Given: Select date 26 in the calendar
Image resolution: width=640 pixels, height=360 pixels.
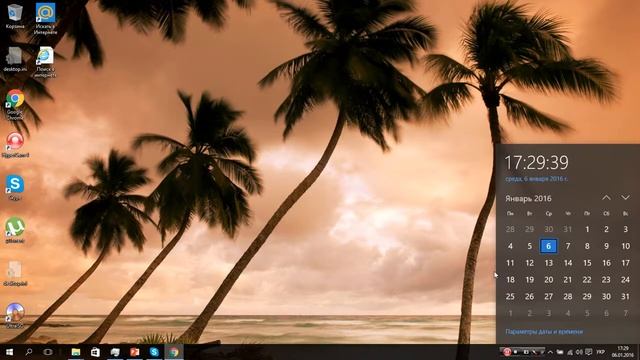Looking at the screenshot, I should [529, 297].
